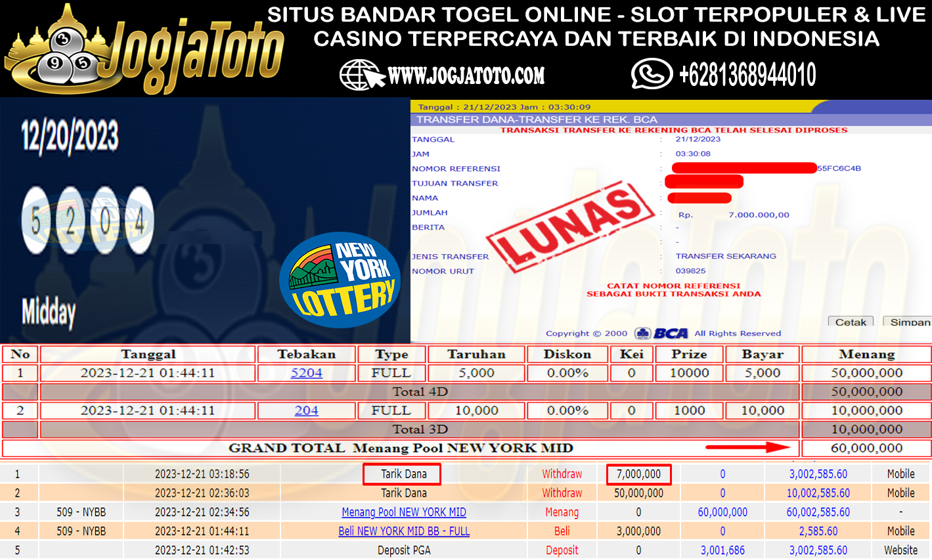Click phone number +6281368944010
Screen dimensions: 932x560
click(x=747, y=75)
